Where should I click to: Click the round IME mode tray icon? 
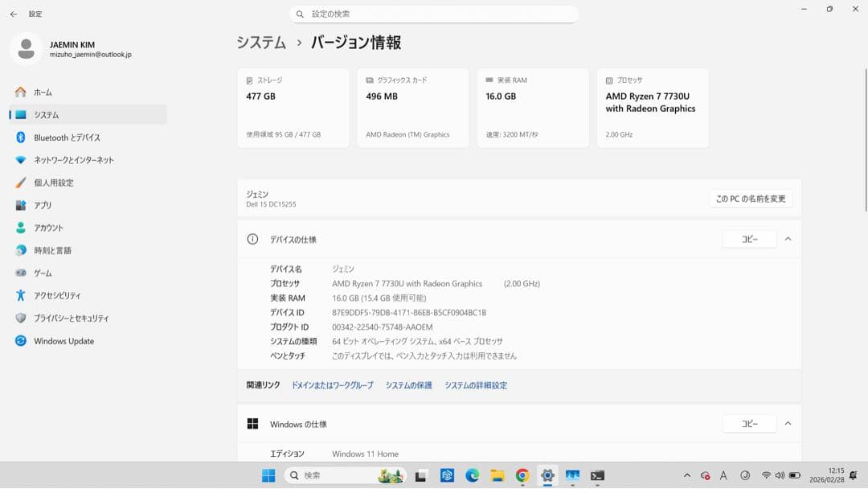(745, 475)
